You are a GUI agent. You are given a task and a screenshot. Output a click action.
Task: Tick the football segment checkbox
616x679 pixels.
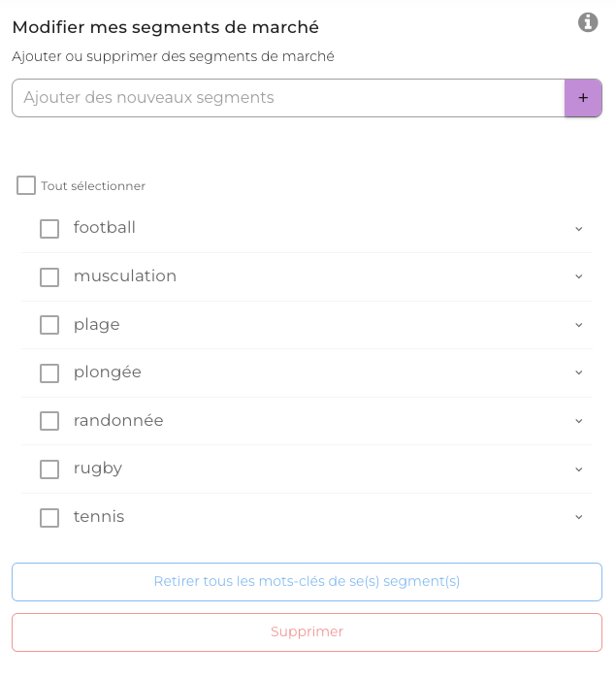[x=49, y=229]
